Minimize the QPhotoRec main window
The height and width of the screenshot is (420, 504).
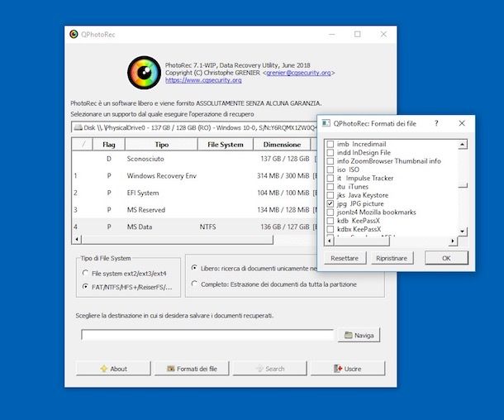331,34
